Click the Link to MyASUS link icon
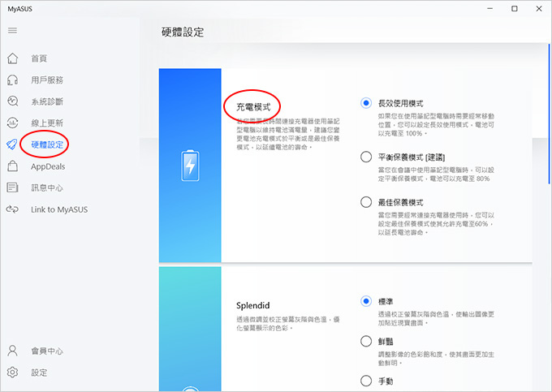This screenshot has height=392, width=552. pyautogui.click(x=12, y=209)
